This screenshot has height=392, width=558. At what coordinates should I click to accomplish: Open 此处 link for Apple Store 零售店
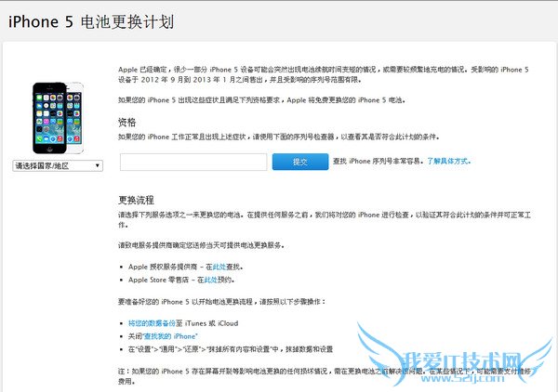210,280
